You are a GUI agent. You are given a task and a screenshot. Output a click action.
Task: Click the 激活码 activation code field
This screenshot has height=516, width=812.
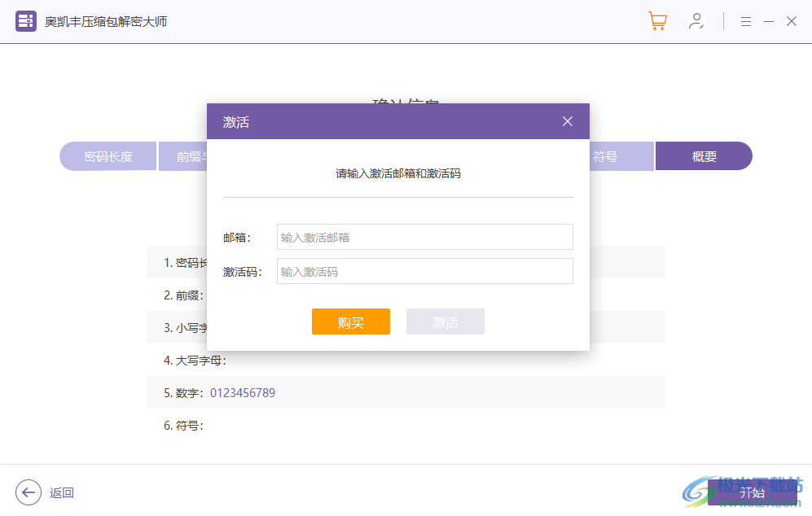[x=424, y=271]
